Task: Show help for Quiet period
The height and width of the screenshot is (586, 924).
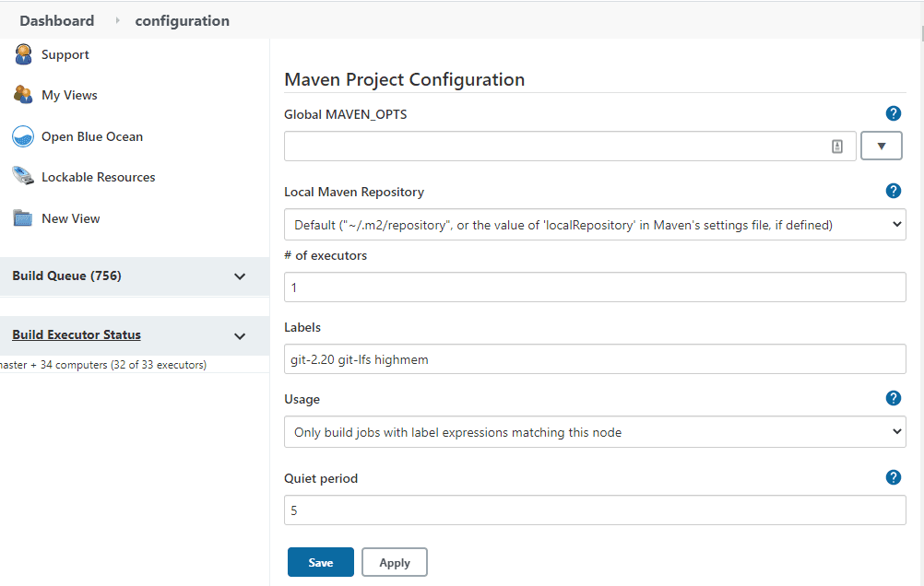Action: 893,477
